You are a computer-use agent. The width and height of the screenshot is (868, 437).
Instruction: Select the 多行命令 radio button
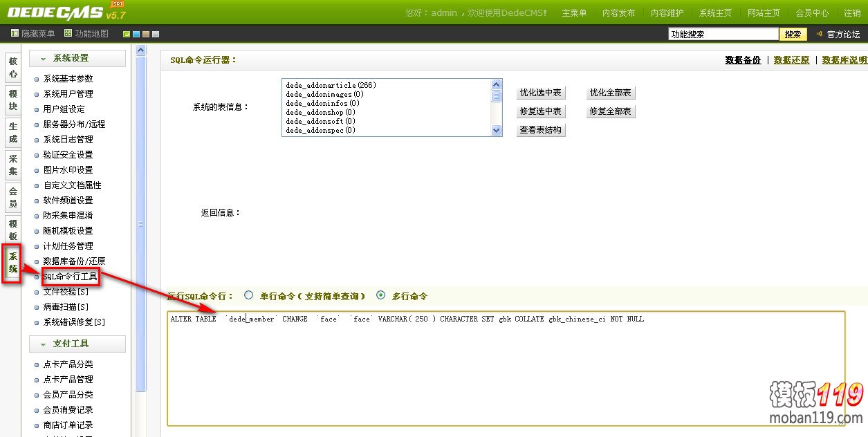(x=380, y=295)
